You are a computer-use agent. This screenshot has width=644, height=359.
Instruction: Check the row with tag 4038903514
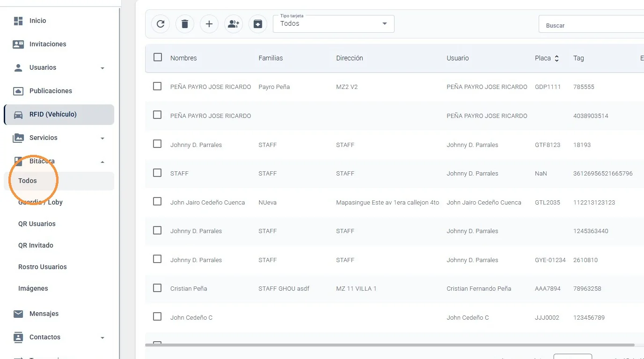[x=157, y=115]
